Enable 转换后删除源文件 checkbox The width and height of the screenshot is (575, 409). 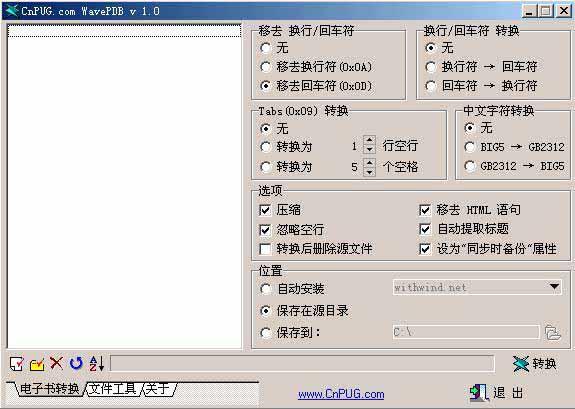point(265,249)
